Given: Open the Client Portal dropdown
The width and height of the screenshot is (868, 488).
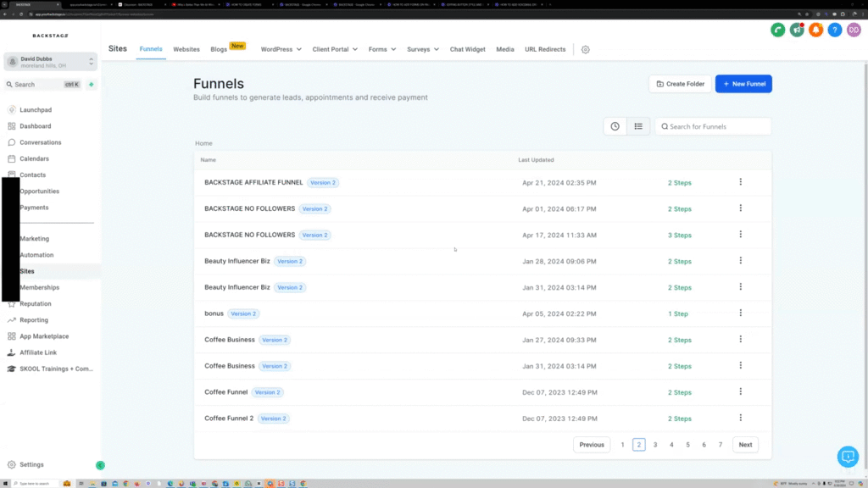Looking at the screenshot, I should coord(334,49).
